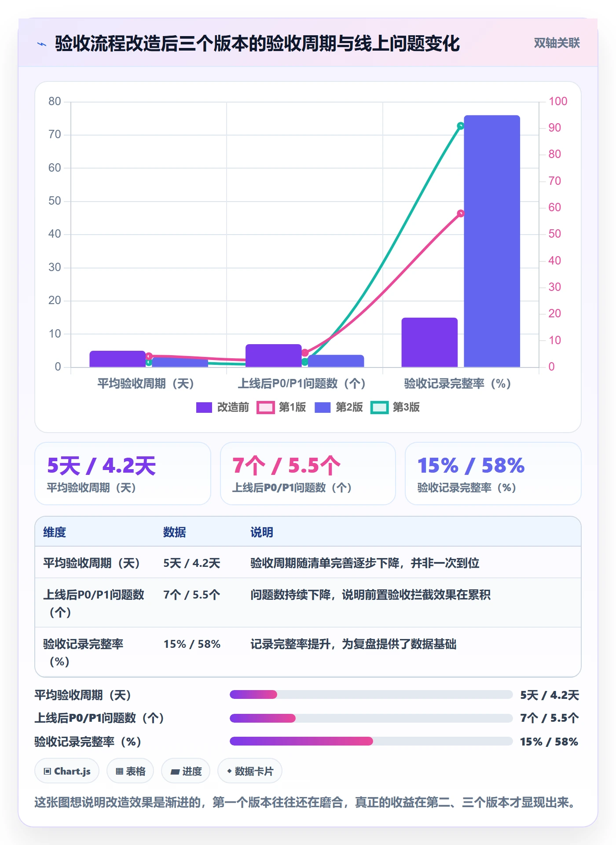Open the 15% / 58% data card
Viewport: 616px width, 845px height.
tap(493, 474)
